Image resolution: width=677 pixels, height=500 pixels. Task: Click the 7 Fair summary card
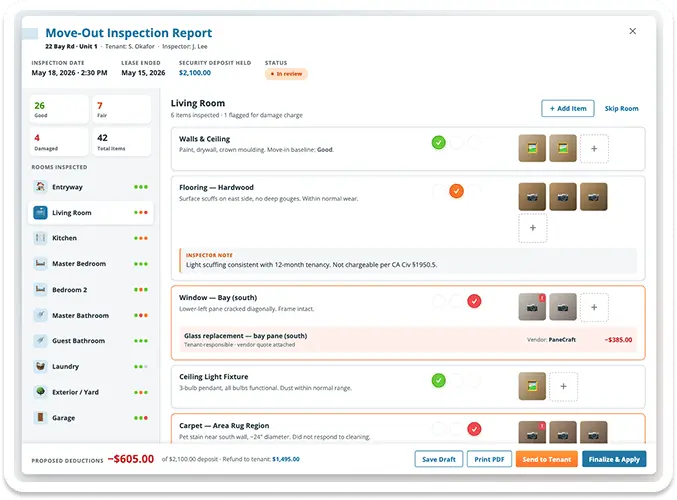[x=122, y=109]
